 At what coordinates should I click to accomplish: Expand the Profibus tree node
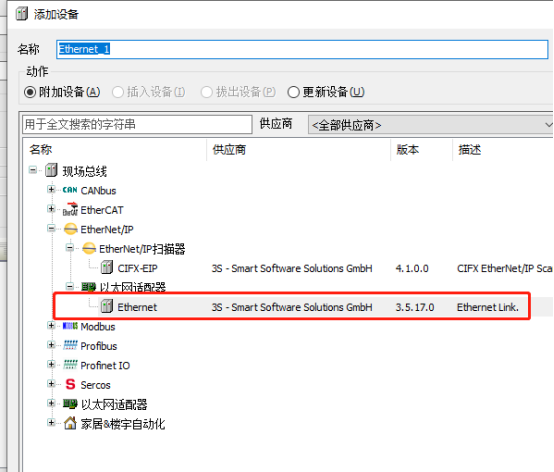click(51, 345)
